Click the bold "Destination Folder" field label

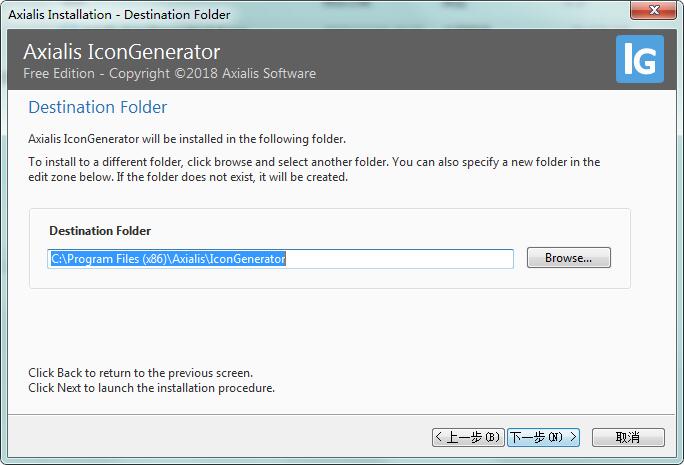(x=100, y=230)
